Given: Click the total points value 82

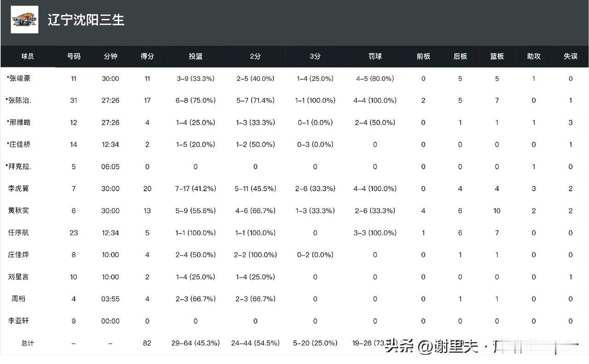Looking at the screenshot, I should click(x=147, y=343).
